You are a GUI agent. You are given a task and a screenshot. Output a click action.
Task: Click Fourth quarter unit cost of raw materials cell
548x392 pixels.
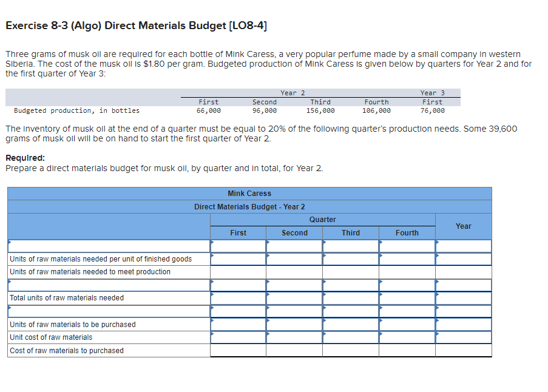[407, 337]
